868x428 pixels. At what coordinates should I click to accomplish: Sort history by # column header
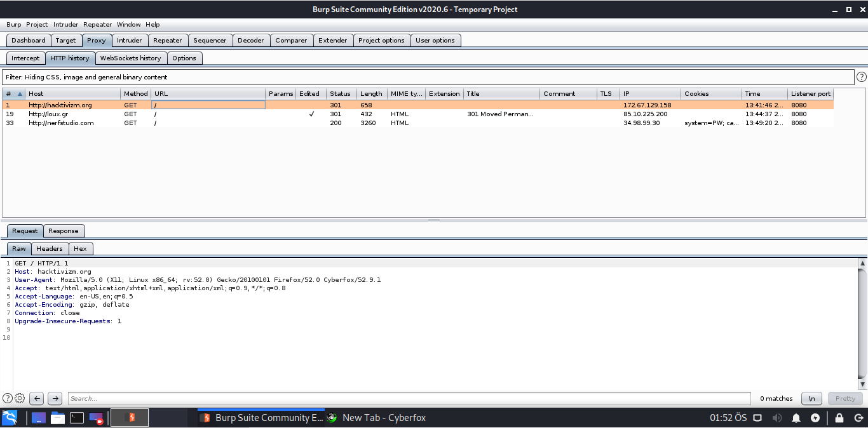[13, 93]
